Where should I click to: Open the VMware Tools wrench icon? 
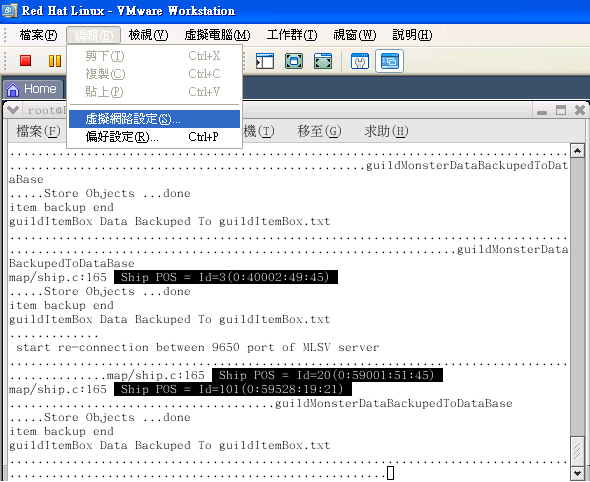click(360, 61)
